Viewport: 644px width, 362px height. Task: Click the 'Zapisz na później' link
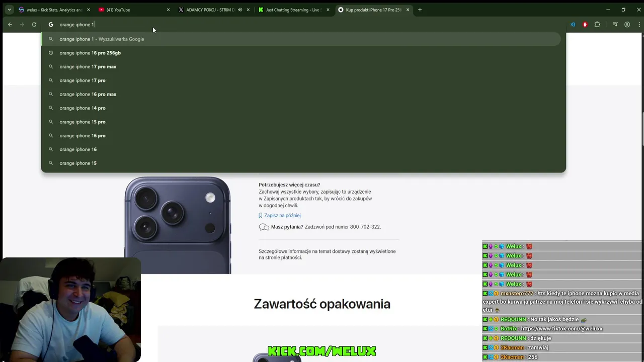coord(282,215)
